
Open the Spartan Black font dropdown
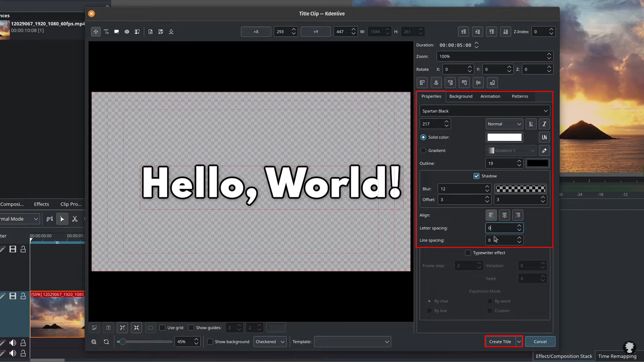coord(484,111)
